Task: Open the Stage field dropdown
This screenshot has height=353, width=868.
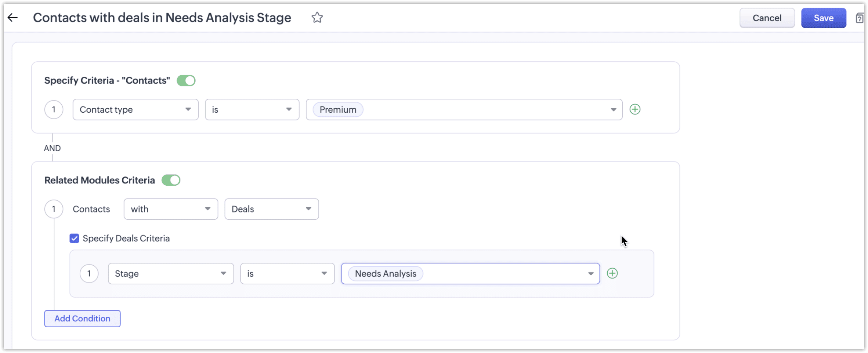Action: tap(171, 273)
